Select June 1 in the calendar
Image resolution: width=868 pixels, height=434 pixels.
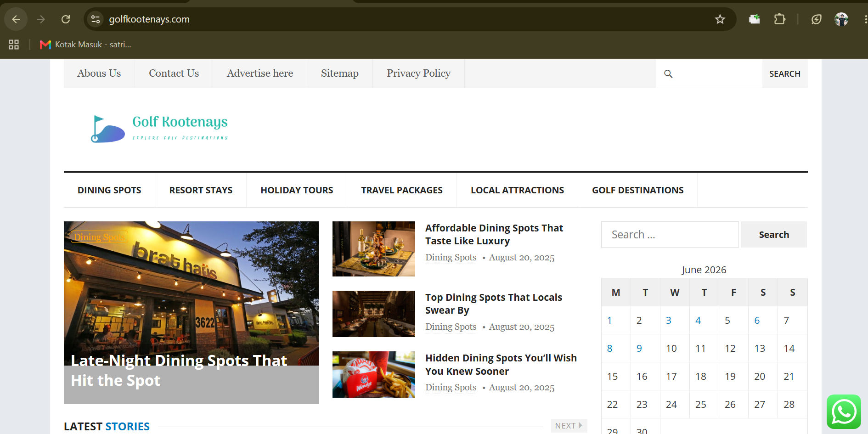(609, 321)
